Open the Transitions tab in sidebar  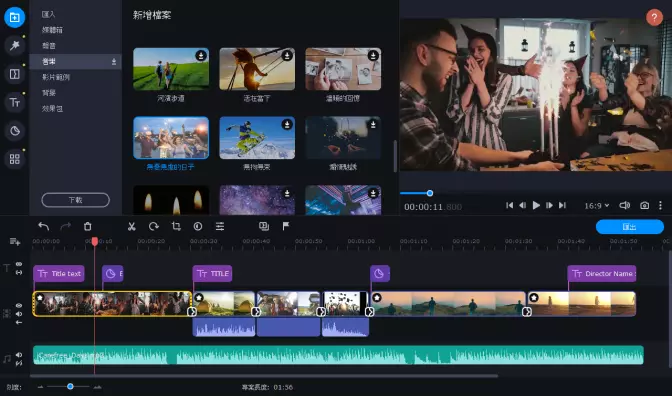15,74
